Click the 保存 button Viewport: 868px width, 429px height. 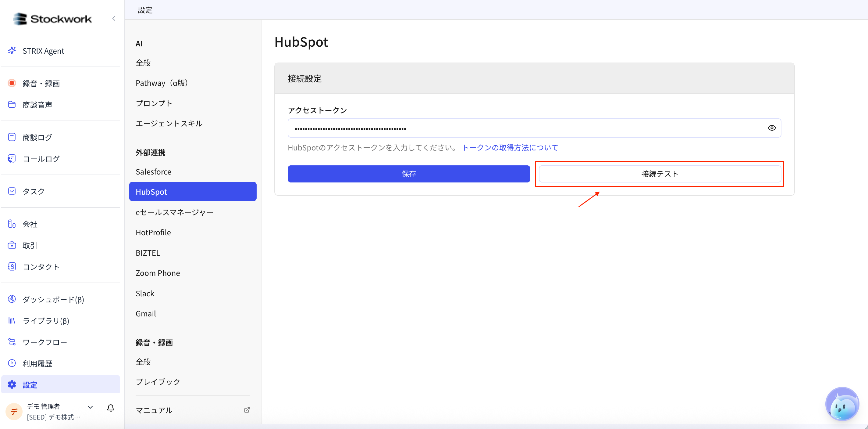coord(409,174)
